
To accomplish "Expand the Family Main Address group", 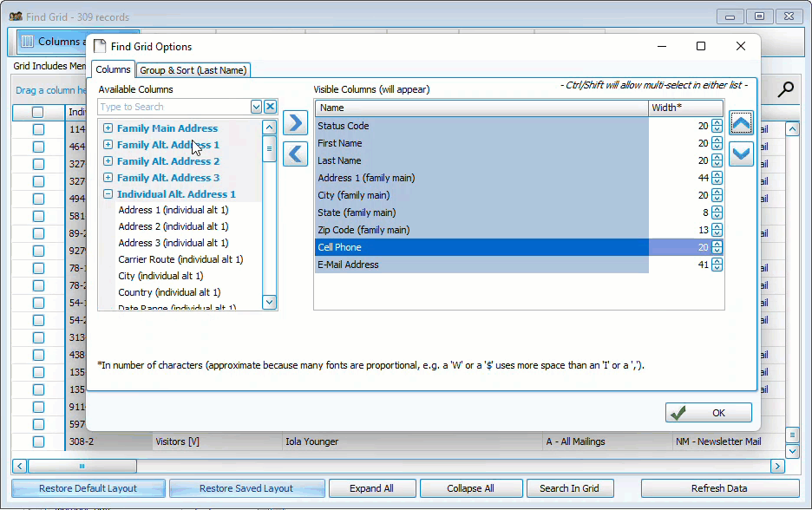I will [x=108, y=128].
